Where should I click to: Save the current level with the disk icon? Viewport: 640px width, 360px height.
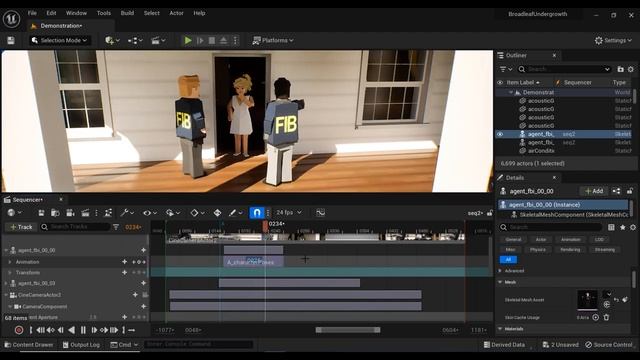(x=11, y=40)
